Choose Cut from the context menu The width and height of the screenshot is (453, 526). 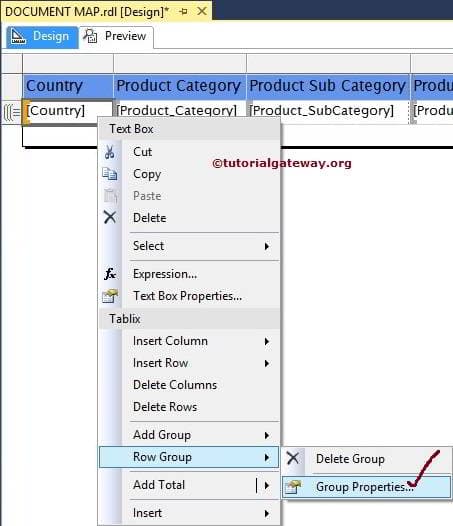point(189,152)
